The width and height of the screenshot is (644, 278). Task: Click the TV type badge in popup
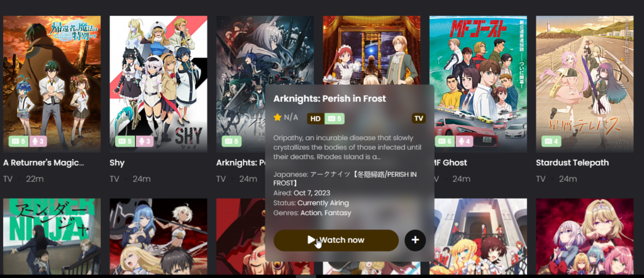point(418,118)
